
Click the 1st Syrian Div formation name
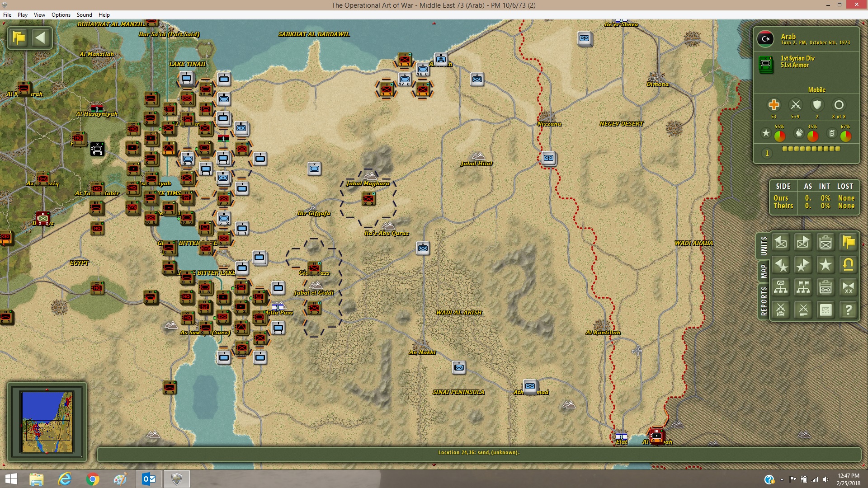point(797,58)
